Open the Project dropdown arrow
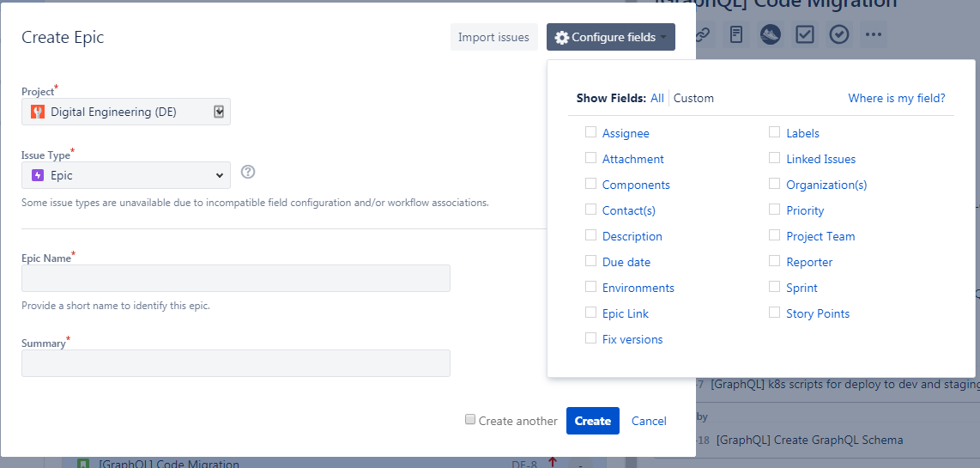This screenshot has height=468, width=980. pyautogui.click(x=219, y=112)
